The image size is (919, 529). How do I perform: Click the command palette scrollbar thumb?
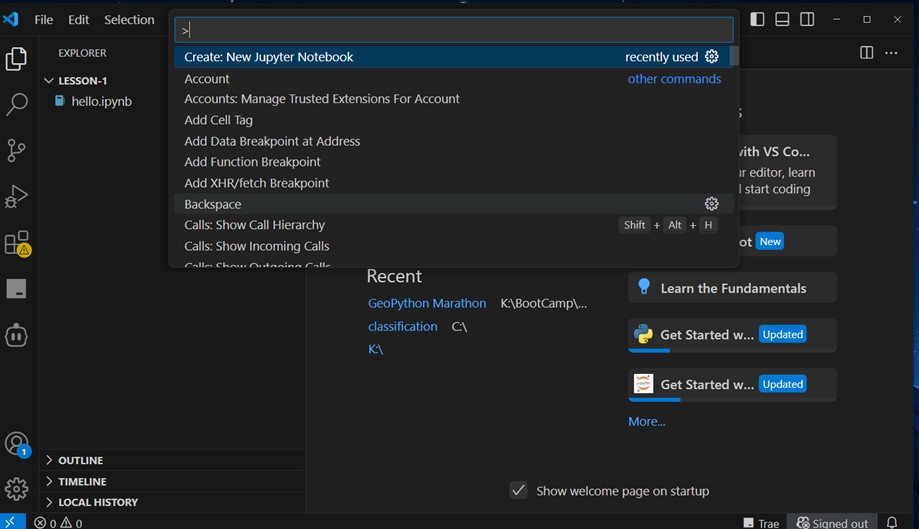[x=734, y=56]
